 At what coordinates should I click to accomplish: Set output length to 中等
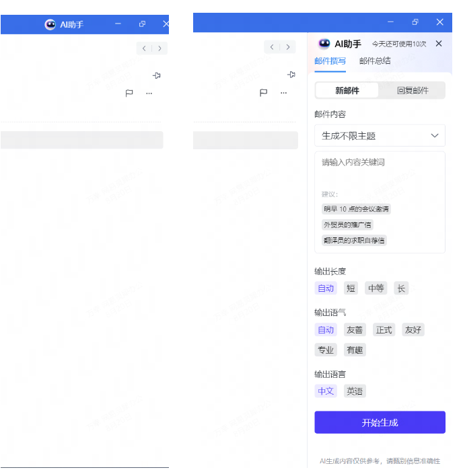376,288
